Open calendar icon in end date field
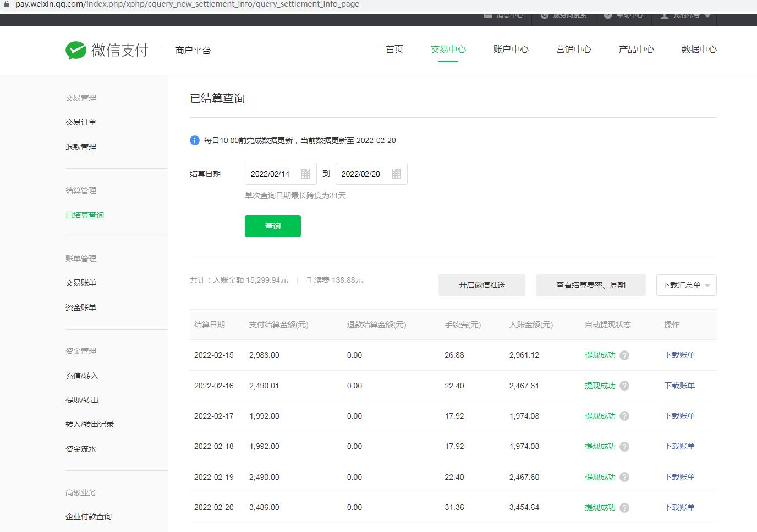The height and width of the screenshot is (532, 757). click(x=396, y=174)
